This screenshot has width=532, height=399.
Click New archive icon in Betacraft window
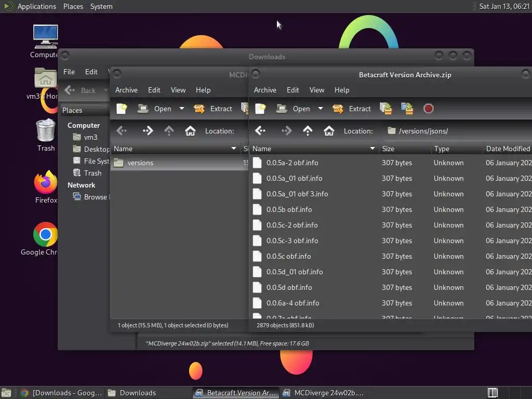pyautogui.click(x=260, y=109)
